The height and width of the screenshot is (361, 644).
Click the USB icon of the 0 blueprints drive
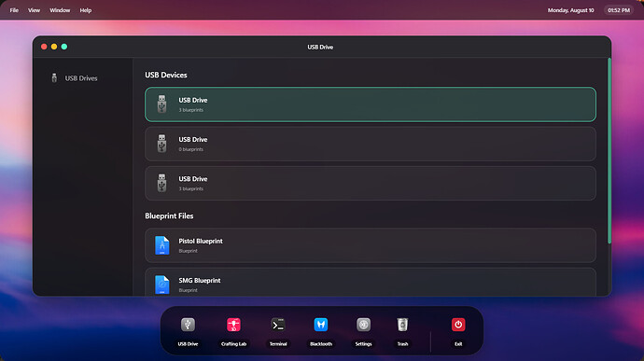point(161,144)
